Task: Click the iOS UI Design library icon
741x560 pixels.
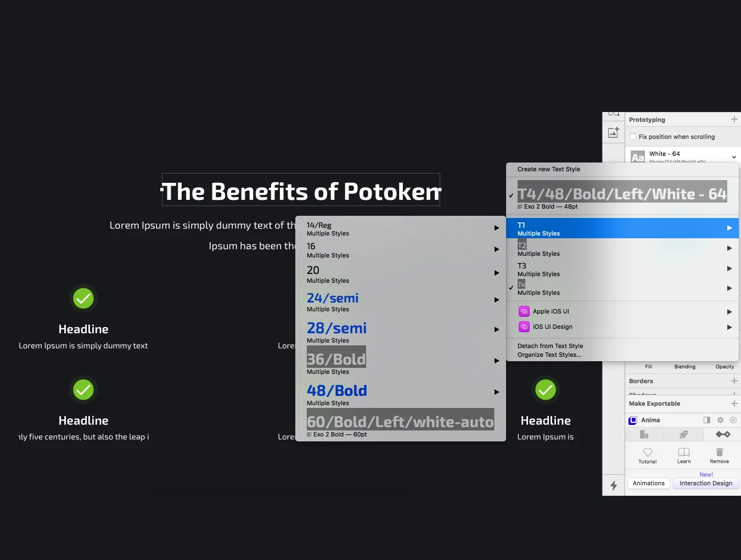Action: (x=524, y=327)
